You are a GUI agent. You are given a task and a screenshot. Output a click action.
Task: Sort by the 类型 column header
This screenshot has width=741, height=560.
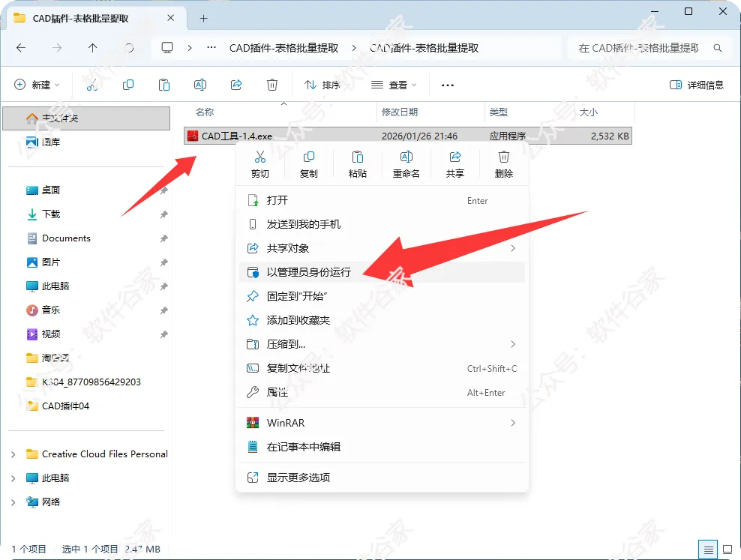point(499,112)
